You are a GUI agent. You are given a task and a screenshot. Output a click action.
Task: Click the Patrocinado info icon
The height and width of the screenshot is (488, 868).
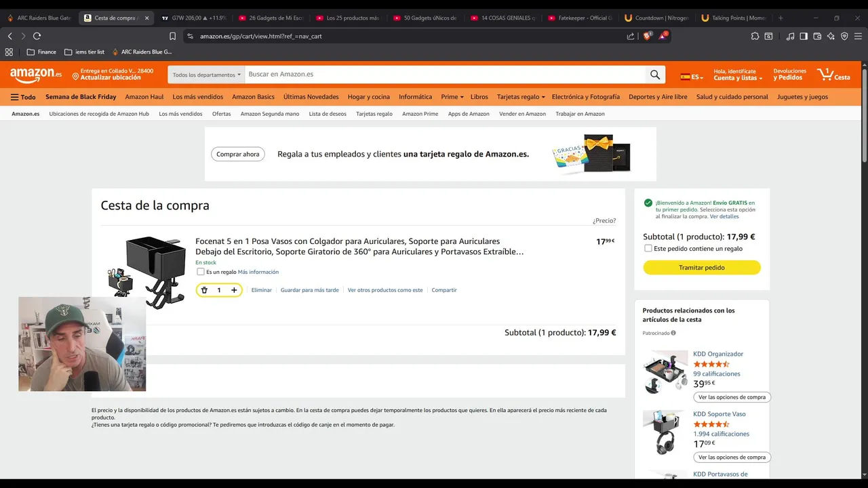pos(673,333)
